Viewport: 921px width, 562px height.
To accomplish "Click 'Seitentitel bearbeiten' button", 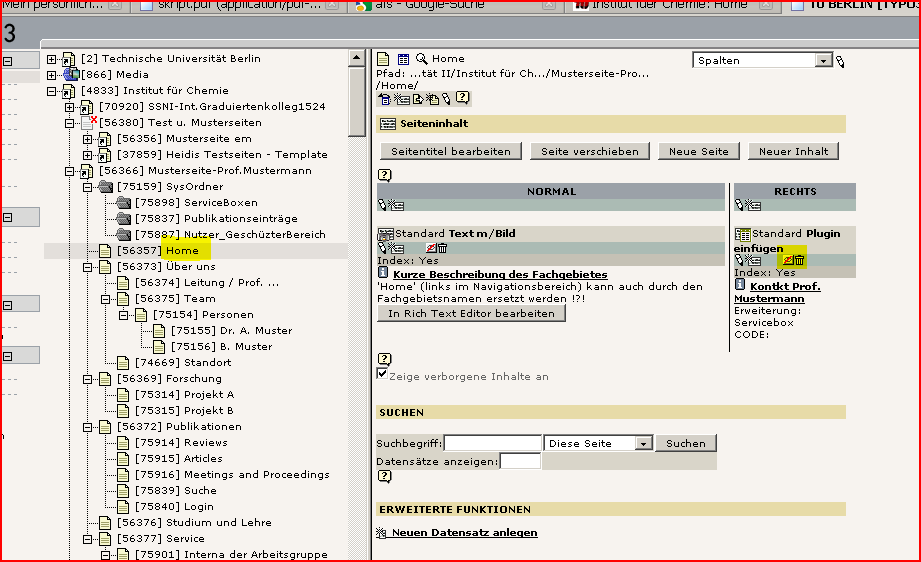I will [x=450, y=151].
